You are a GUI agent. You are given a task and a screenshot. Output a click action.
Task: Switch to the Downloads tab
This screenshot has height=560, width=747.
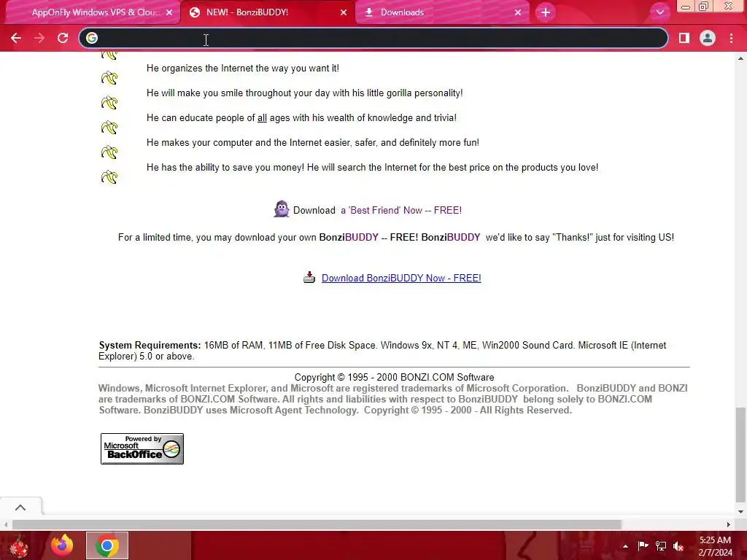coord(402,12)
